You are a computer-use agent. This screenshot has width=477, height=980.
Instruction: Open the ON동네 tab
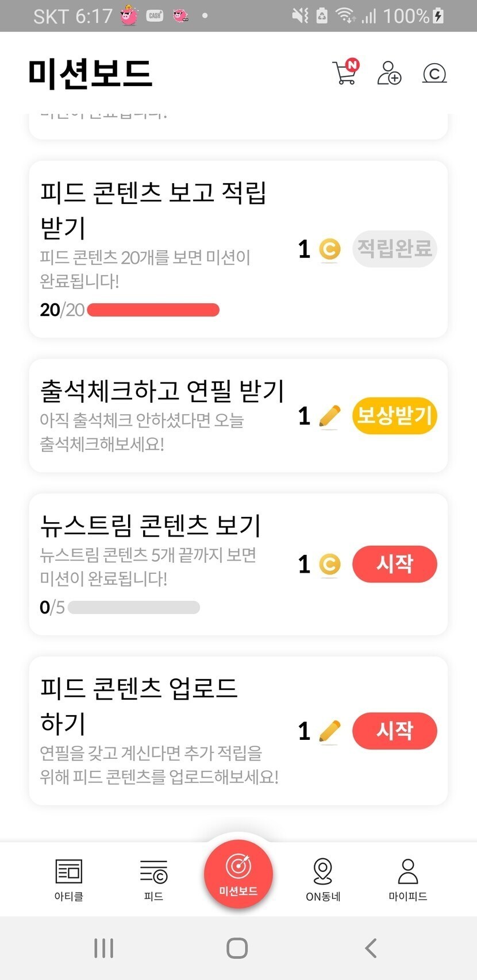(x=323, y=879)
